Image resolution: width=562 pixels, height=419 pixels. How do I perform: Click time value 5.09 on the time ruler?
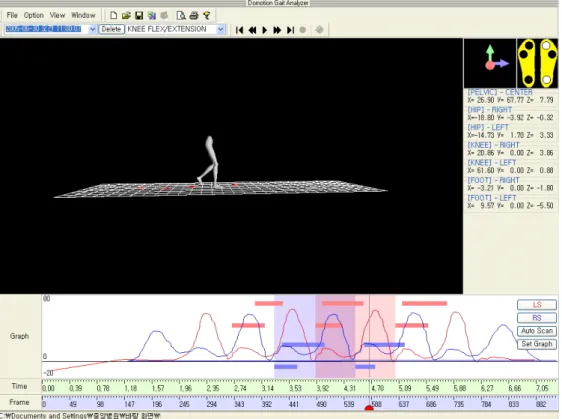pyautogui.click(x=405, y=389)
